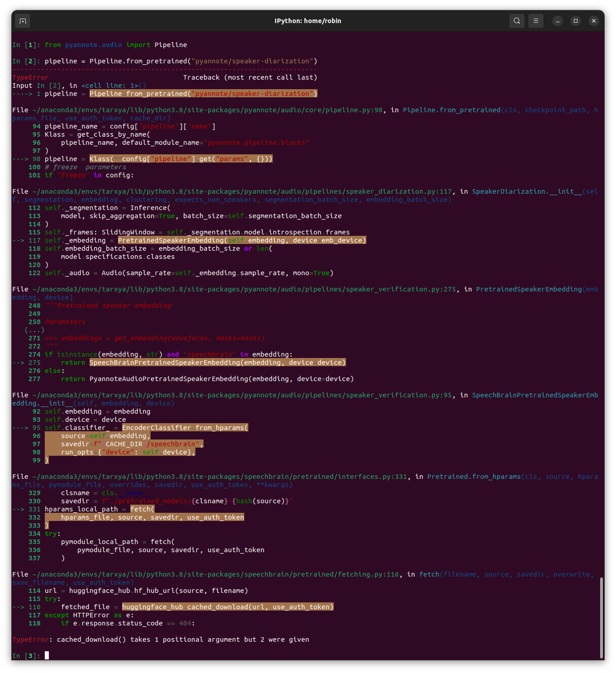Select the highlighted Pipeline.from_pretrained call
This screenshot has height=673, width=616.
coord(204,93)
